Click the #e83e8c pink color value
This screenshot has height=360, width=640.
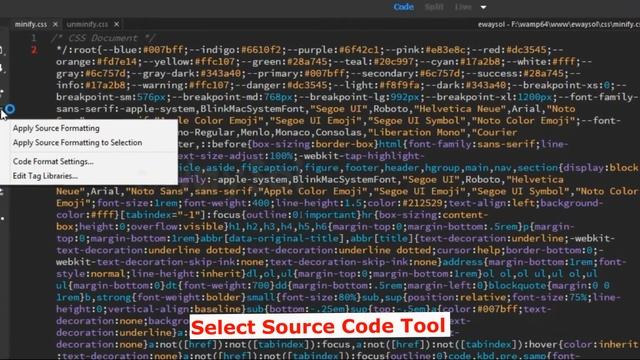coord(445,50)
